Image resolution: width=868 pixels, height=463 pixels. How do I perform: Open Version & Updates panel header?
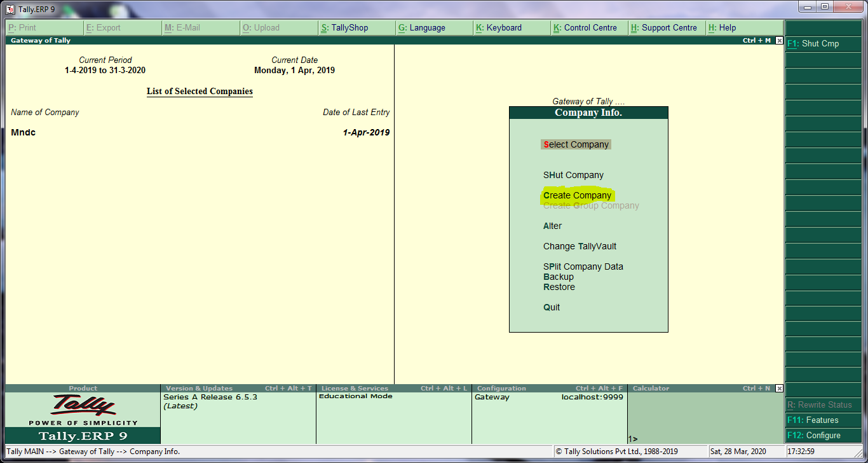pos(238,389)
